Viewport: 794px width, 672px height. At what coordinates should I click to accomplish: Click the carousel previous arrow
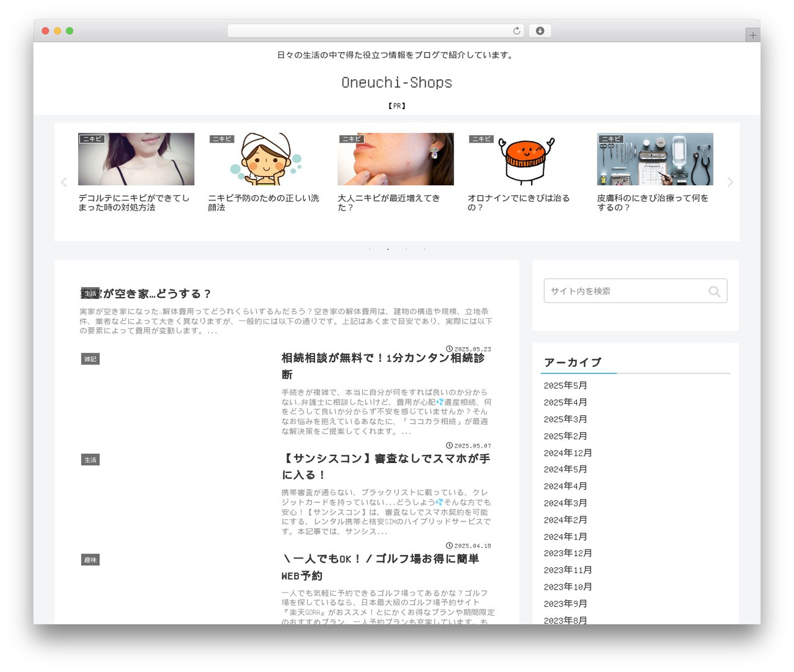click(x=63, y=182)
